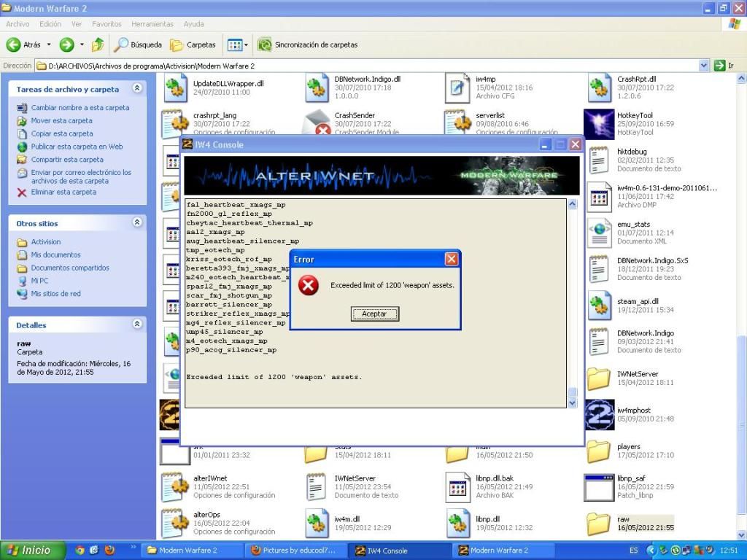Image resolution: width=747 pixels, height=560 pixels.
Task: Select the alterOps configuration file icon
Action: [175, 524]
